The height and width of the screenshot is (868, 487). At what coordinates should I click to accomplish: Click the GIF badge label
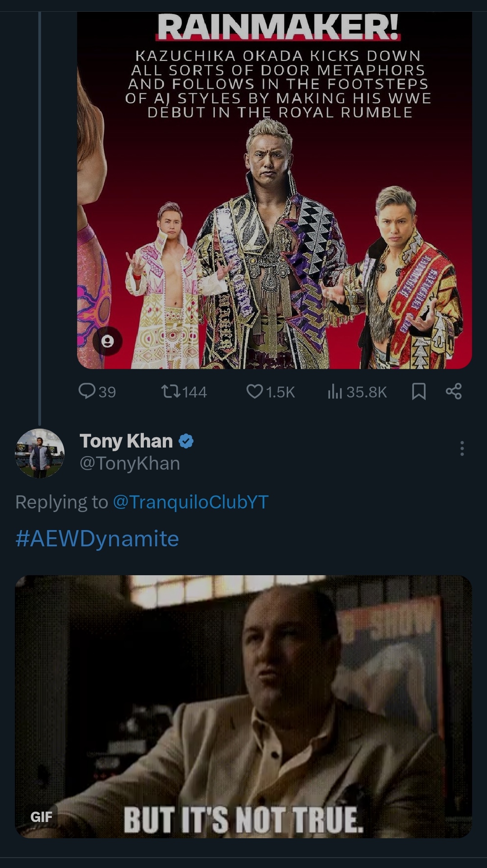pyautogui.click(x=41, y=817)
